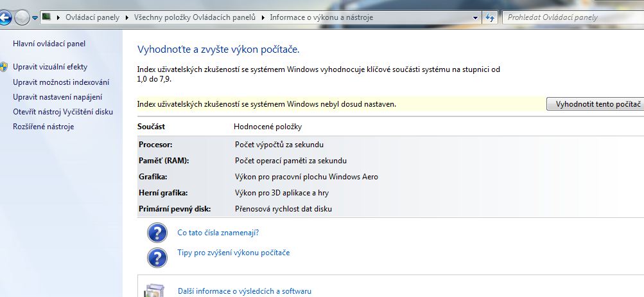Image resolution: width=644 pixels, height=297 pixels.
Task: Open Tipy pro zvýšení výkonu počítače link
Action: pyautogui.click(x=234, y=253)
